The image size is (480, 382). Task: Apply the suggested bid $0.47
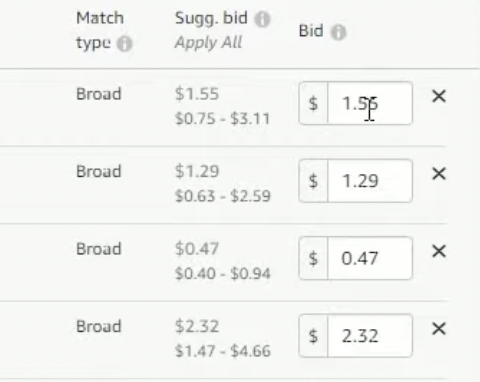pyautogui.click(x=197, y=249)
